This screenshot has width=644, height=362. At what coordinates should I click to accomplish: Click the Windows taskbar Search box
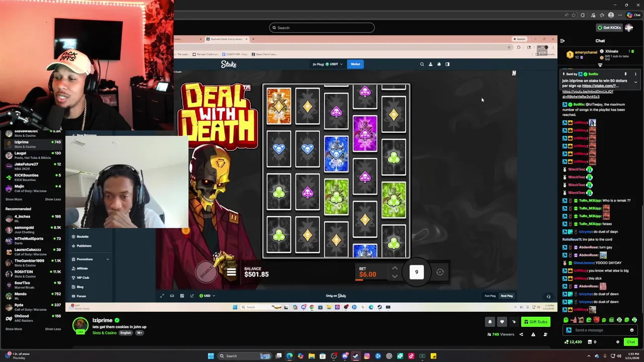click(x=245, y=356)
